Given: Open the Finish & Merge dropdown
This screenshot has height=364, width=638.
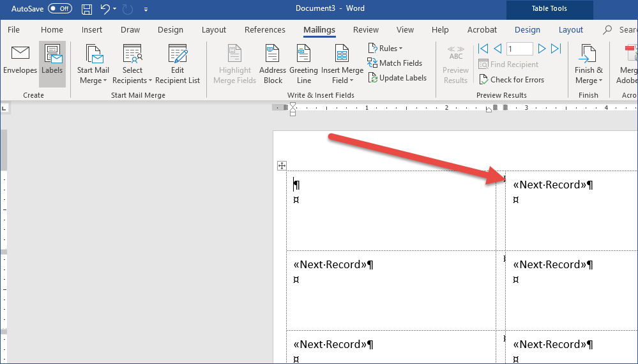Looking at the screenshot, I should click(x=589, y=64).
